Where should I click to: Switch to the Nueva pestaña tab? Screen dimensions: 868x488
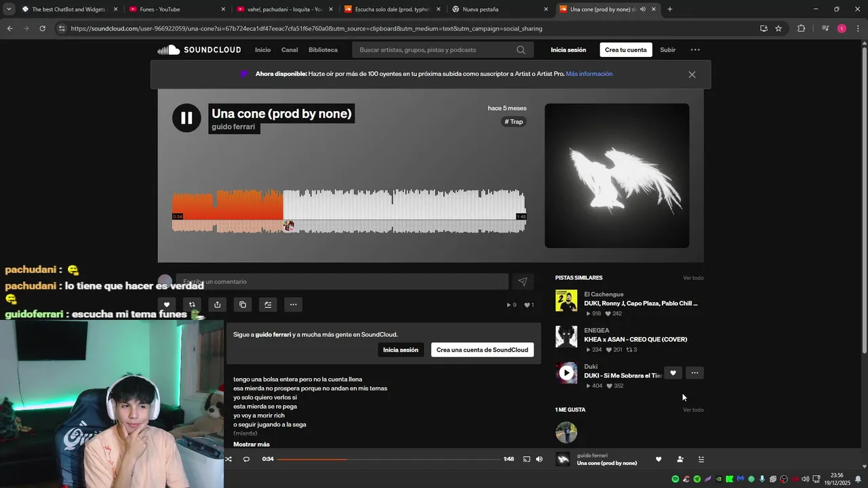tap(499, 9)
